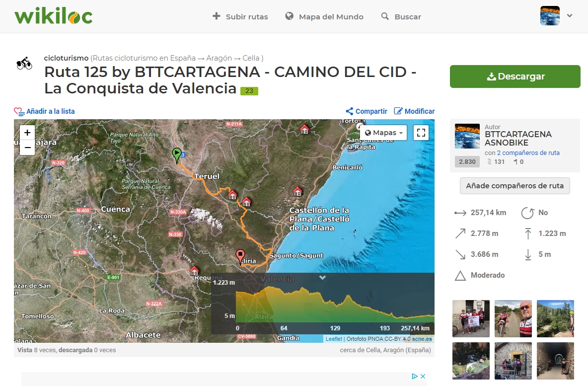Click the 131 followers icon count
The image size is (588, 386).
(x=496, y=161)
